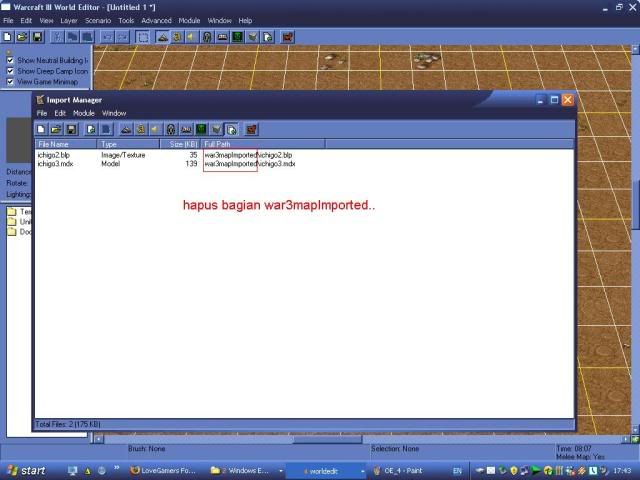Open Advanced menu in World Editor
Screen dimensions: 640x480
156,20
